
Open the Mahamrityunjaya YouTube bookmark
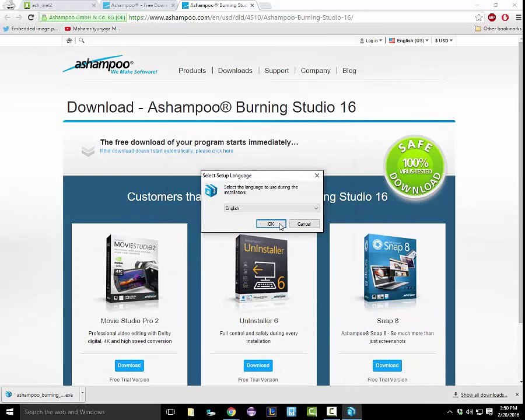click(92, 29)
